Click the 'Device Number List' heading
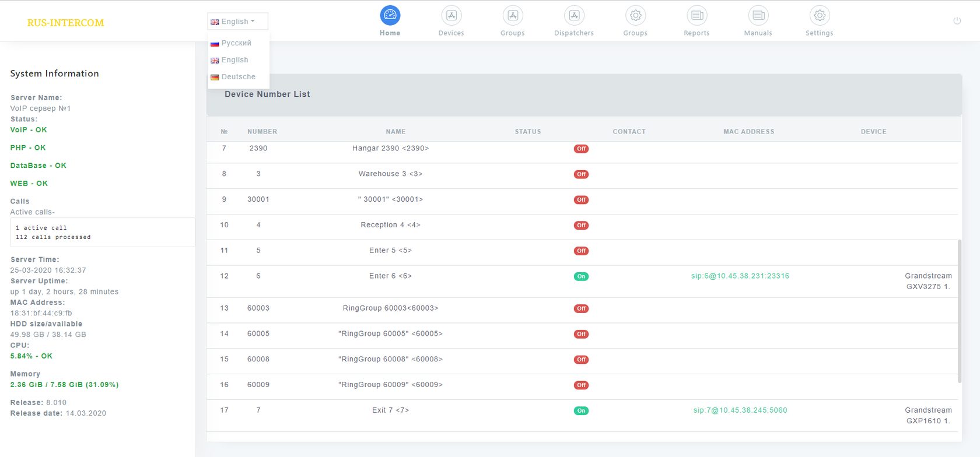The width and height of the screenshot is (980, 457). point(267,94)
